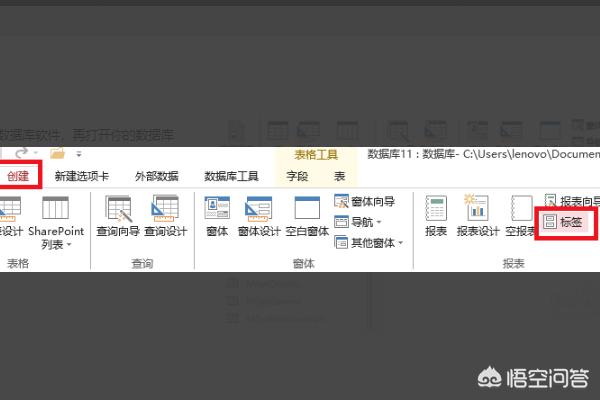Switch to the 外部数据 tab

(x=157, y=176)
